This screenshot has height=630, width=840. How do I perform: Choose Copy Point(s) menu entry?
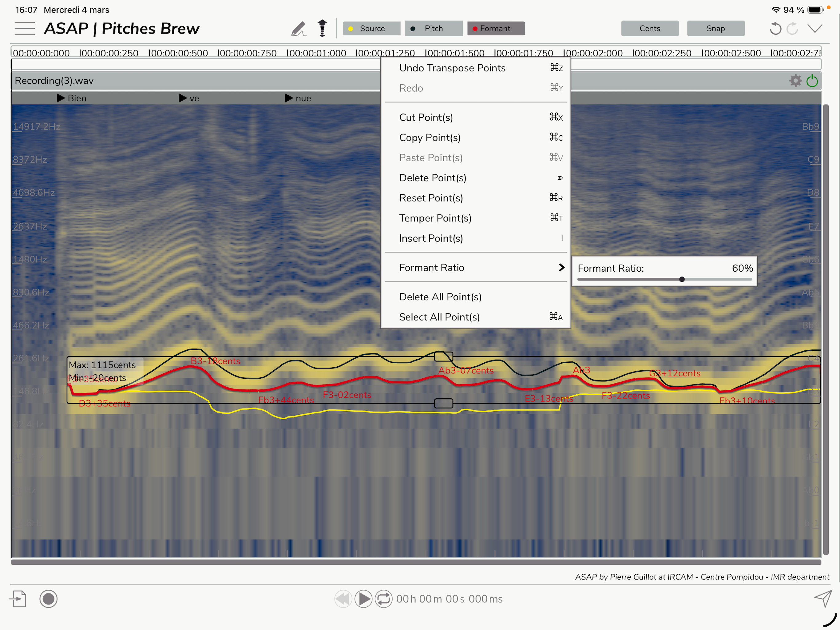[x=475, y=138]
